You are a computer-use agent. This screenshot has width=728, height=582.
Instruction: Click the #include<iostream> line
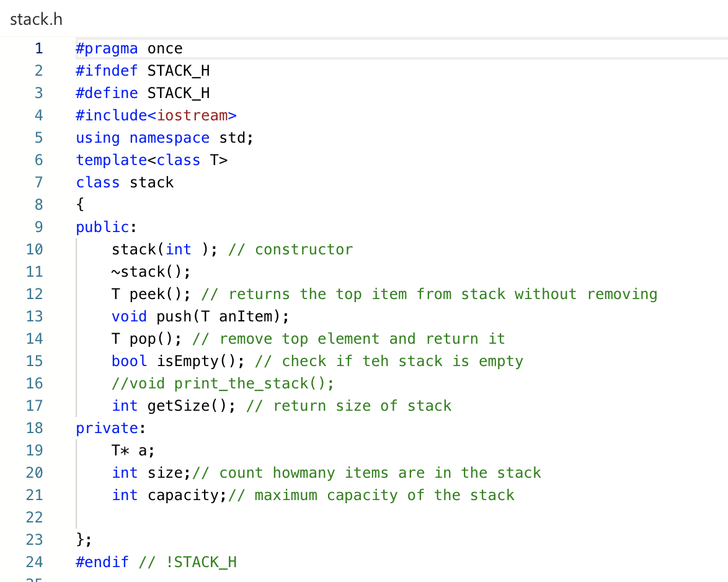coord(155,115)
